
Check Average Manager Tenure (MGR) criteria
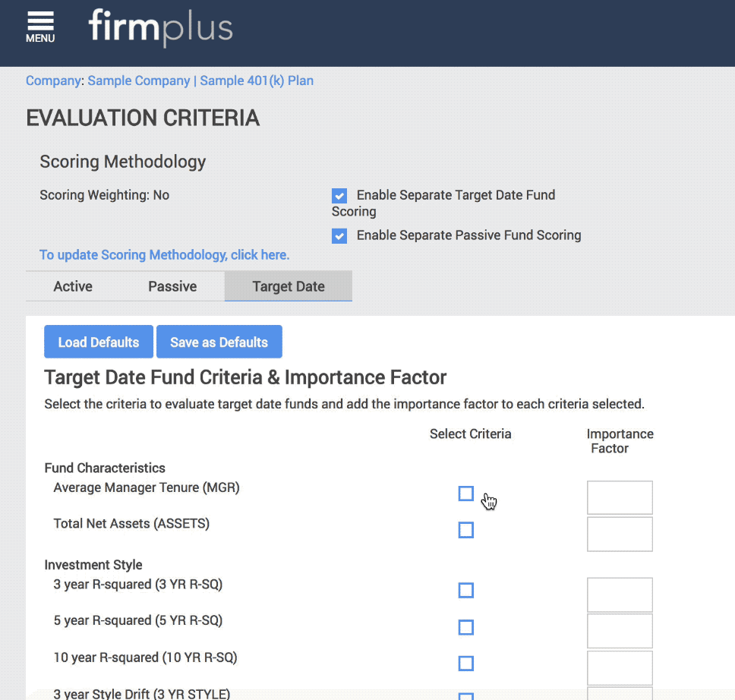(x=466, y=493)
